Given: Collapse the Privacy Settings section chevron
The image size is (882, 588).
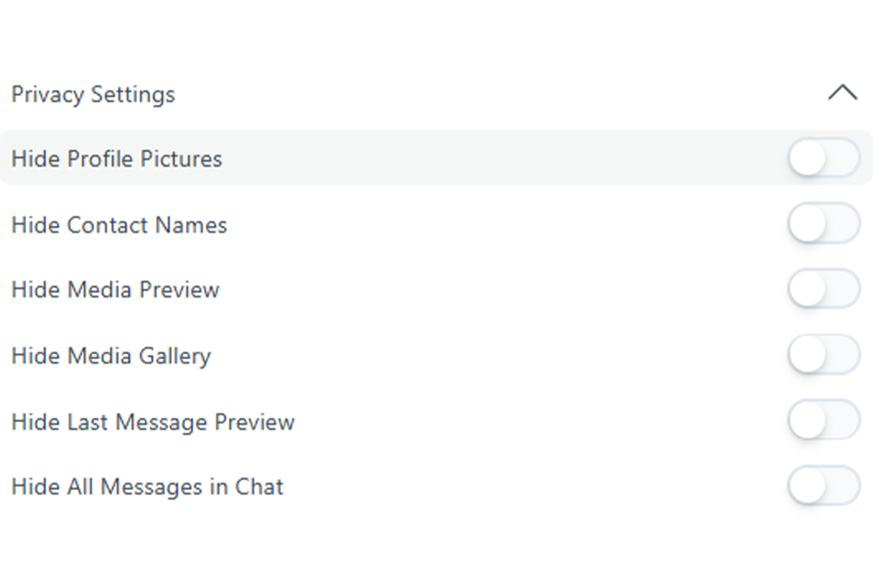Looking at the screenshot, I should 843,93.
